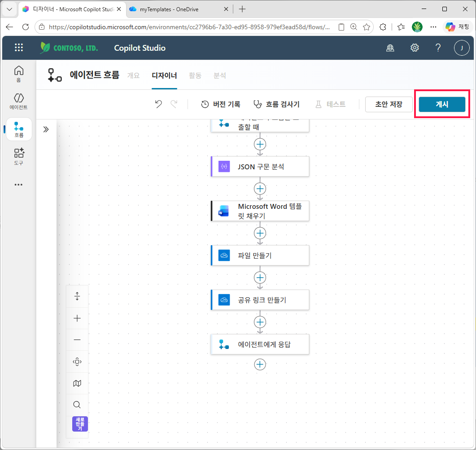This screenshot has width=476, height=450.
Task: Open the sidebar more options ellipsis
Action: point(18,185)
